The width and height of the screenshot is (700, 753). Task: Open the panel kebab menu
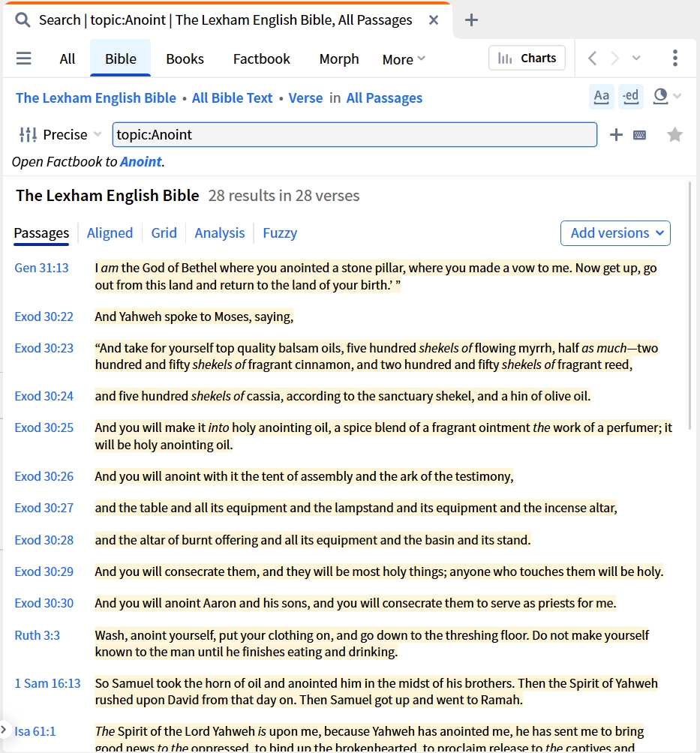coord(675,58)
